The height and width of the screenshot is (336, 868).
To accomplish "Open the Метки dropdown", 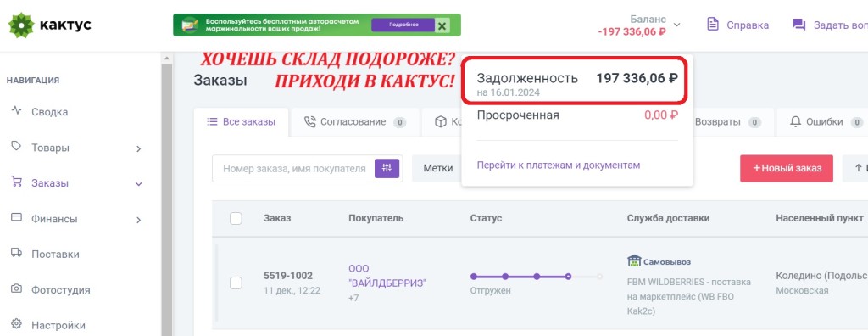I will point(438,169).
